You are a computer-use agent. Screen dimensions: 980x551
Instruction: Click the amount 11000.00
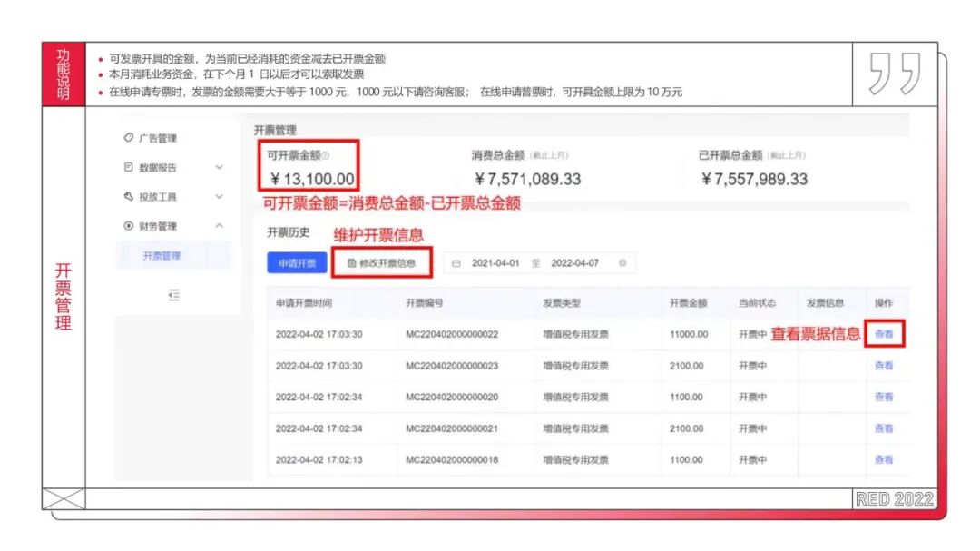coord(689,334)
